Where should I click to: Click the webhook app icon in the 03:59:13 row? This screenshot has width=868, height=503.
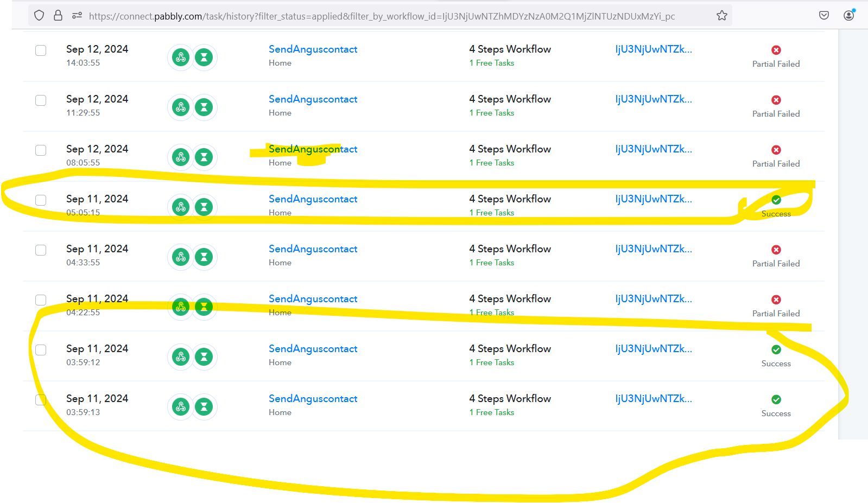pos(181,407)
